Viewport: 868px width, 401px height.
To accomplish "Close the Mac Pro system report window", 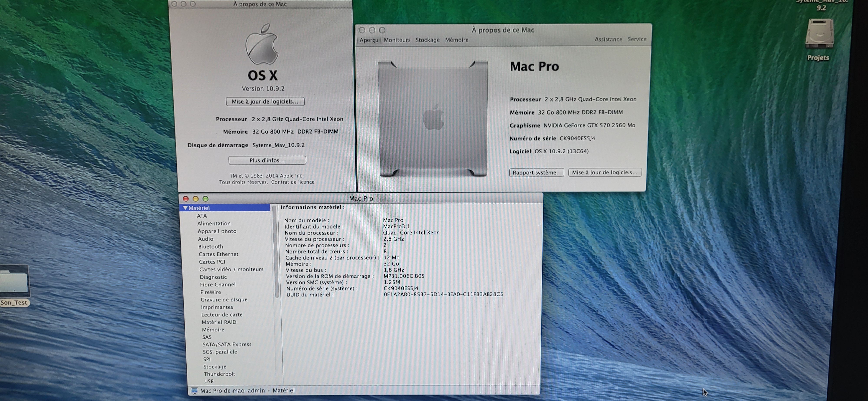I will tap(186, 199).
